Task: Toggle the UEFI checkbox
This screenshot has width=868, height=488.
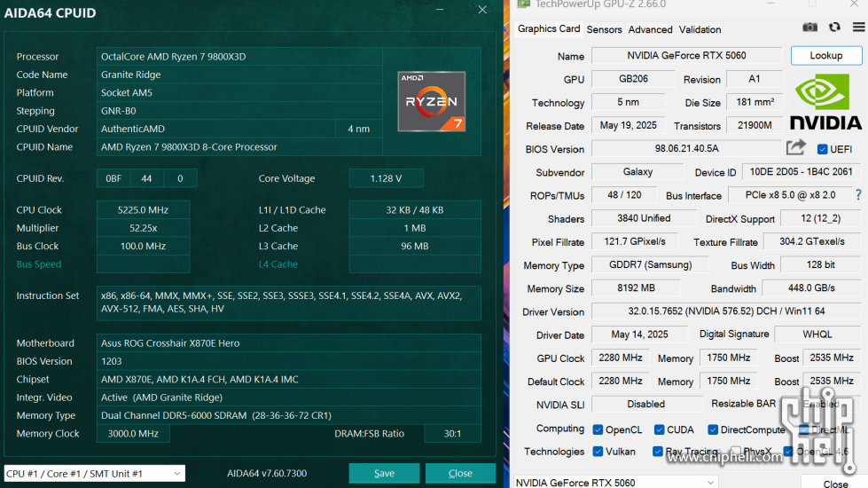Action: 822,149
